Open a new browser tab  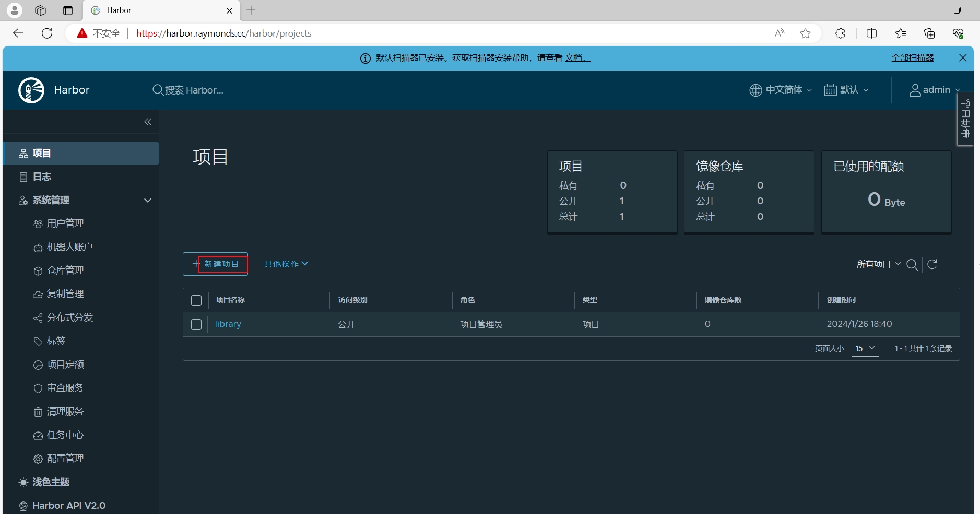[251, 10]
